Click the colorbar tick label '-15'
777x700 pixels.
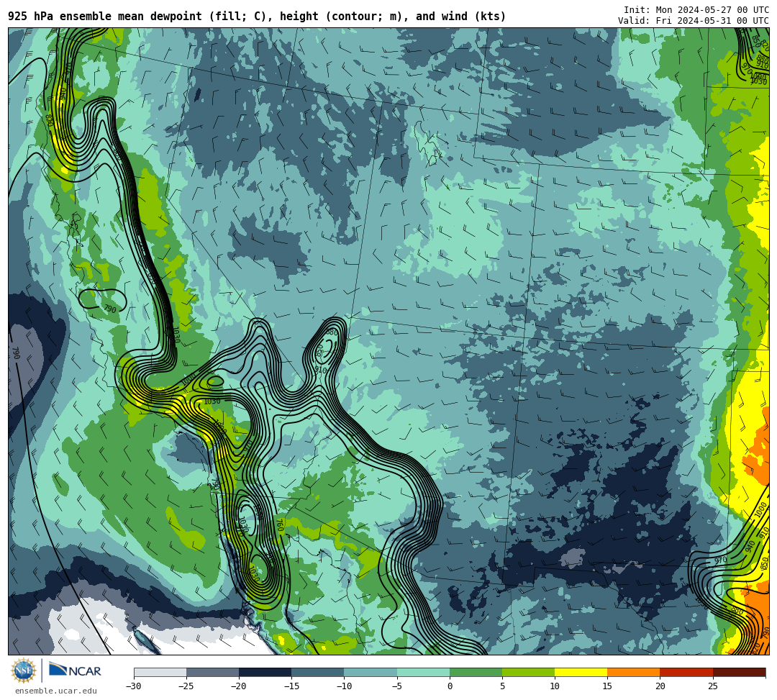pyautogui.click(x=291, y=686)
